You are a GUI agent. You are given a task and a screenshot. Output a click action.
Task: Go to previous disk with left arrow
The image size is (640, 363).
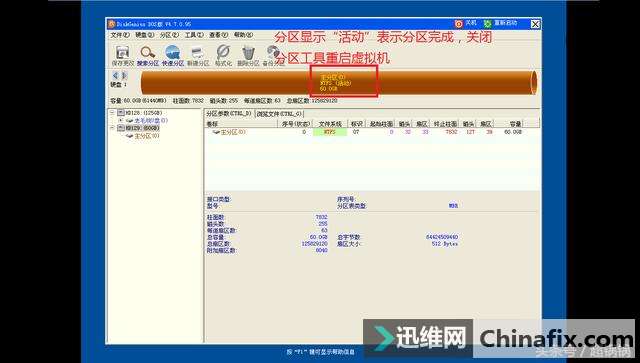tap(115, 76)
